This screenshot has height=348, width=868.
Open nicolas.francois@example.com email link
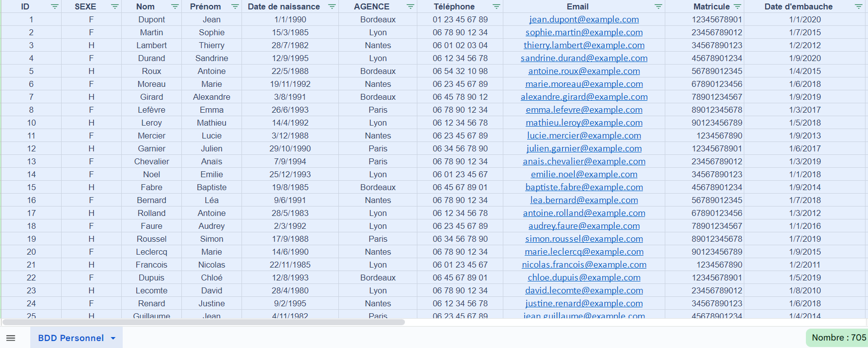[584, 265]
